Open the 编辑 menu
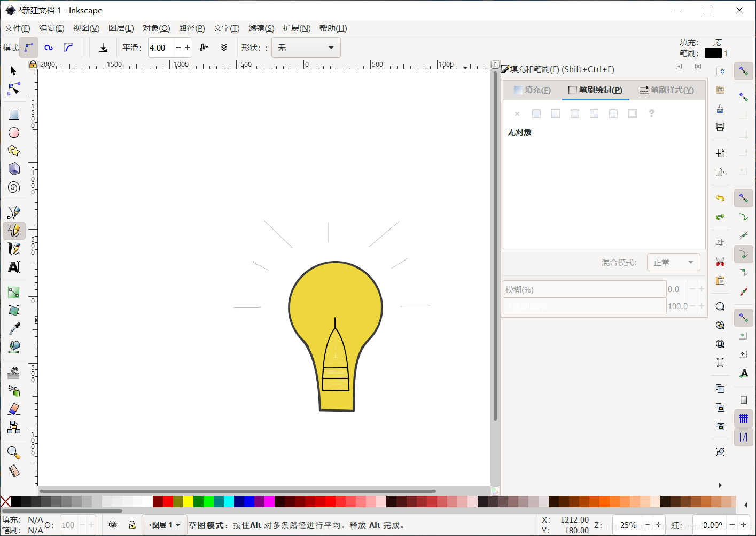The image size is (756, 536). coord(52,28)
